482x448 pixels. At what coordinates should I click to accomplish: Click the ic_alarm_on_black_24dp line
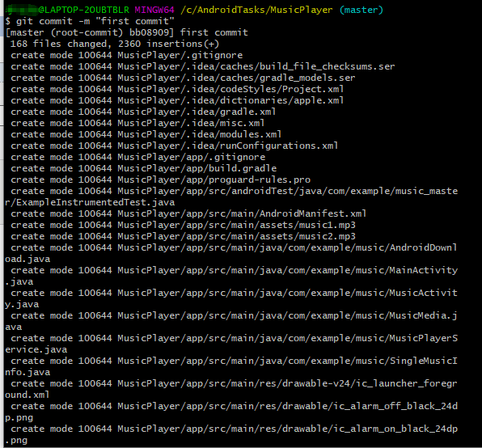pos(235,429)
